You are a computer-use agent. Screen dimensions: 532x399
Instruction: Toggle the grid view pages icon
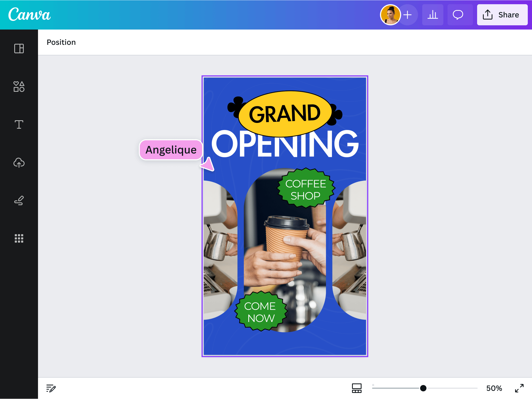tap(357, 388)
